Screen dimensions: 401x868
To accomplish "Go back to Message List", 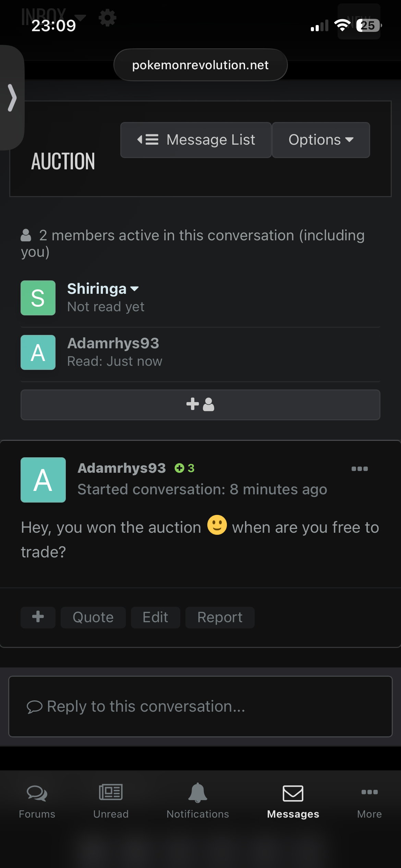I will 196,140.
